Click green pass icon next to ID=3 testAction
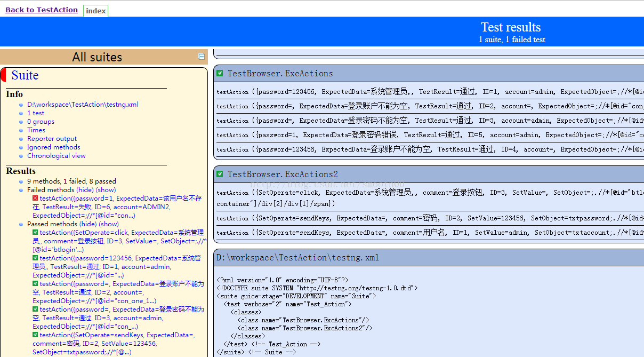The width and height of the screenshot is (644, 357). point(35,309)
